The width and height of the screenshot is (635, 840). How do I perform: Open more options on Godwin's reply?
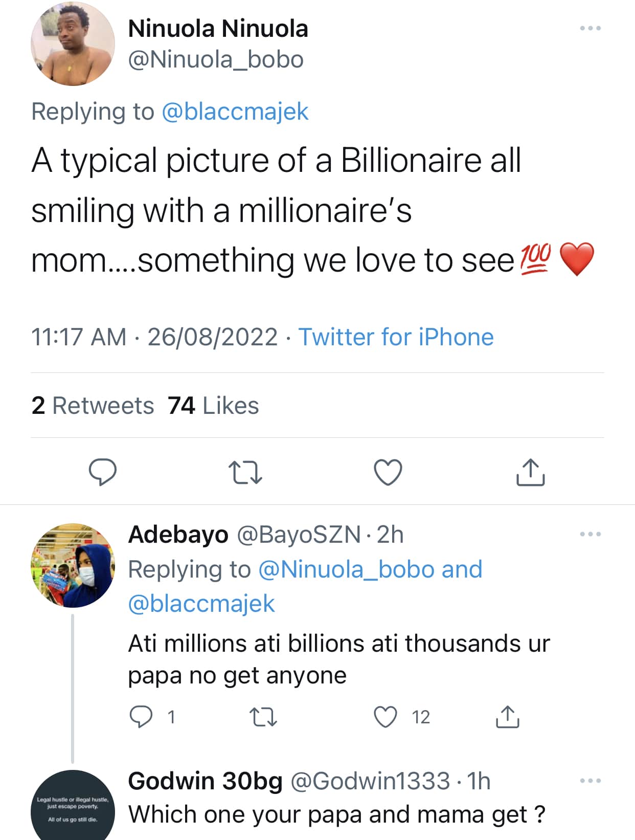591,781
